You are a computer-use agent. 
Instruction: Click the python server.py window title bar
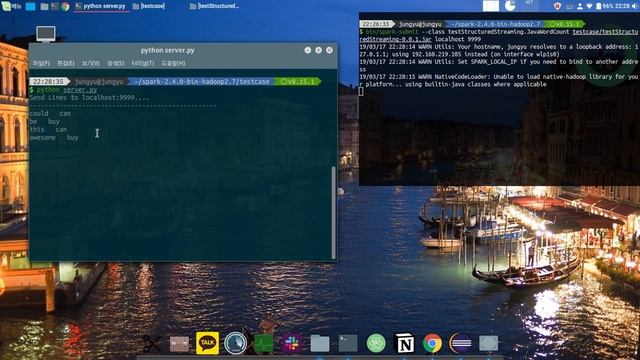tap(167, 50)
